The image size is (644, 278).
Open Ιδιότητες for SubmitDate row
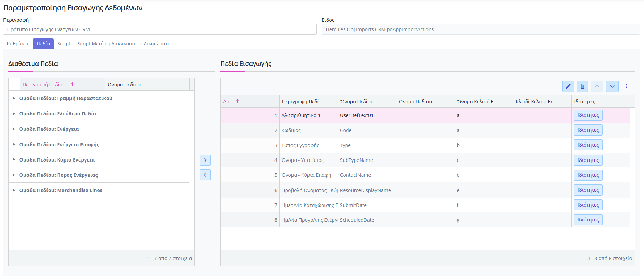588,205
